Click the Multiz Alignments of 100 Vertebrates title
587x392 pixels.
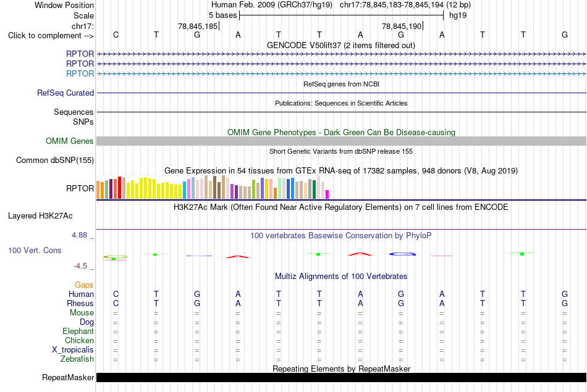(x=341, y=277)
